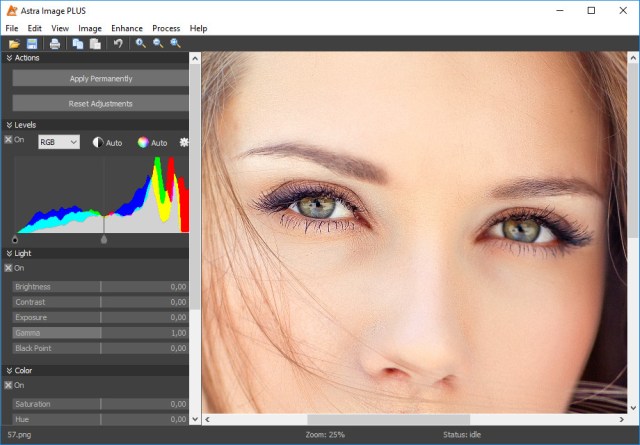Click the Brightness slider
Screen dimensions: 640x445
click(100, 287)
